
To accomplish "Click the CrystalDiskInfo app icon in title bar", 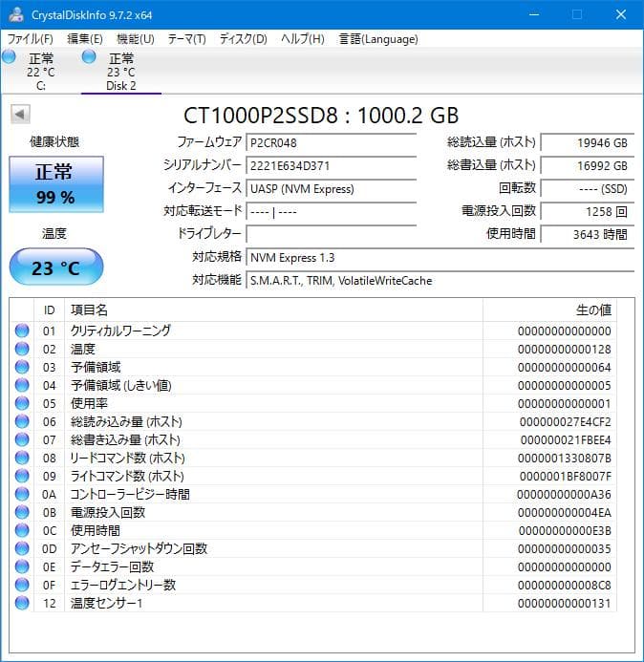I will coord(16,14).
